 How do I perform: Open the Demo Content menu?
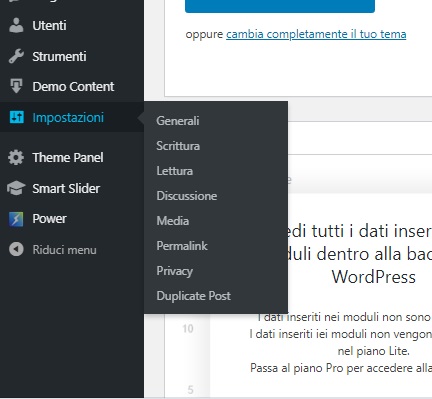tap(72, 87)
